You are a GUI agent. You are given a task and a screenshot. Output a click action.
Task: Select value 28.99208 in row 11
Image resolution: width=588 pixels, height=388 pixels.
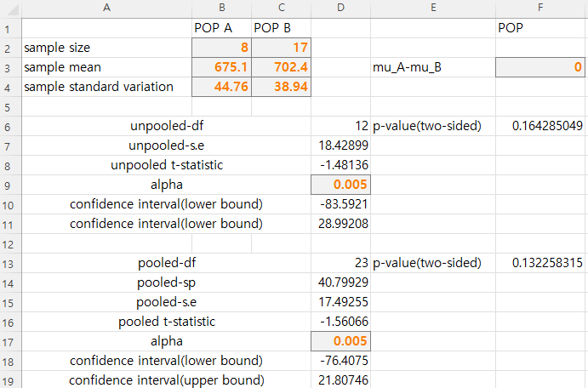click(341, 224)
